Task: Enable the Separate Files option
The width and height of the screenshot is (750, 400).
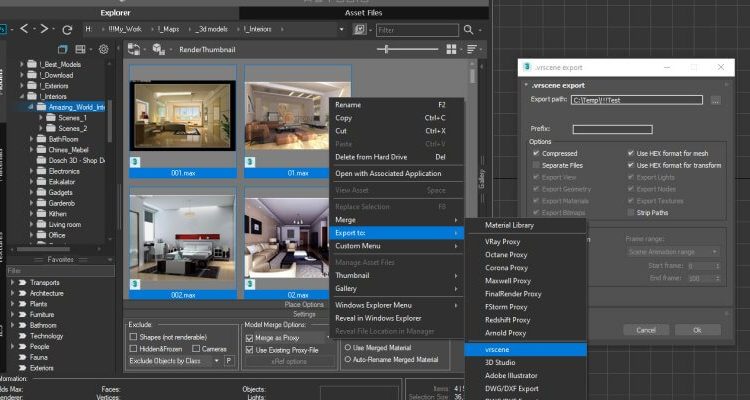Action: (x=535, y=164)
